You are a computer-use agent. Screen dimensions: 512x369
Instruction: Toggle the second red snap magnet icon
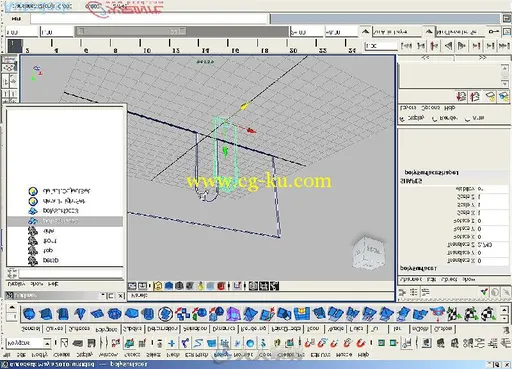click(x=322, y=343)
